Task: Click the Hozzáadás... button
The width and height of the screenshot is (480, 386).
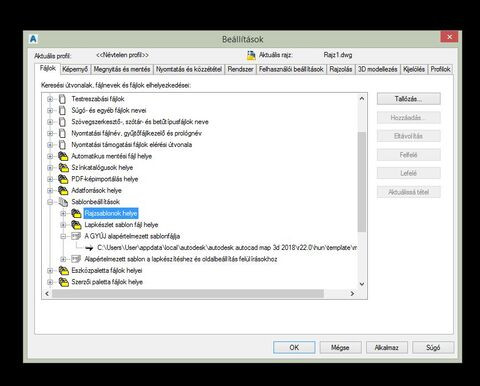Action: (409, 118)
